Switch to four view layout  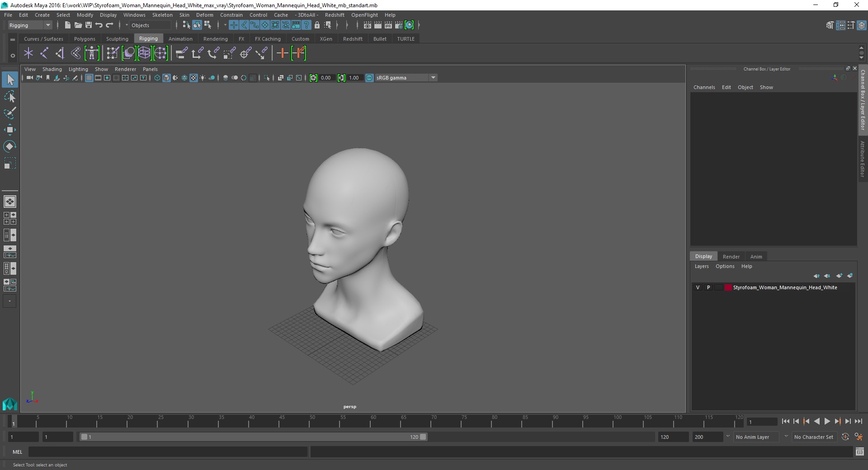click(x=10, y=218)
